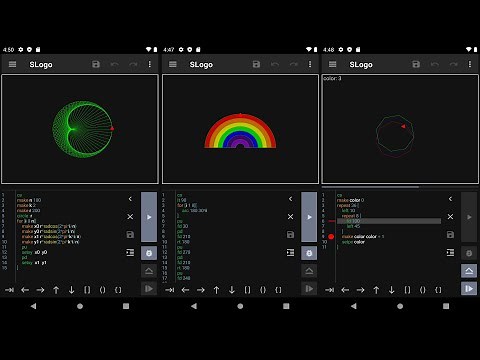Viewport: 480px width, 360px height.
Task: Tap the SLogo title on rainbow screen
Action: coord(201,65)
